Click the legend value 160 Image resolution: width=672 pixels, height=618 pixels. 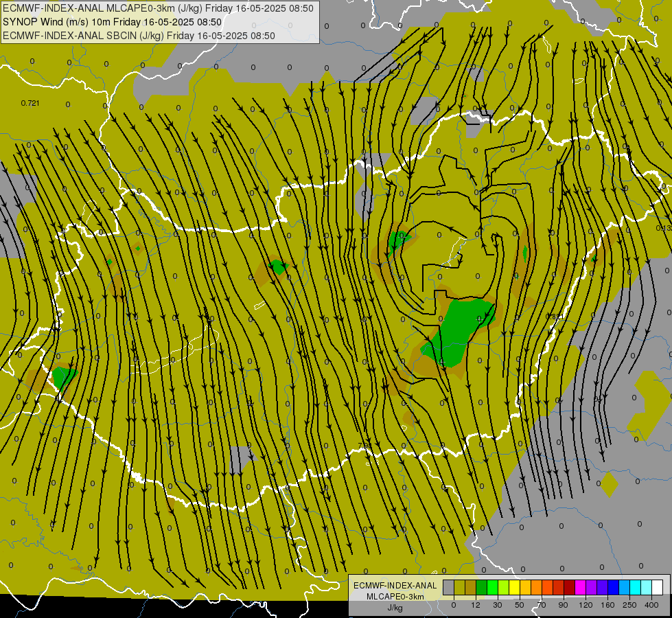coord(607,605)
